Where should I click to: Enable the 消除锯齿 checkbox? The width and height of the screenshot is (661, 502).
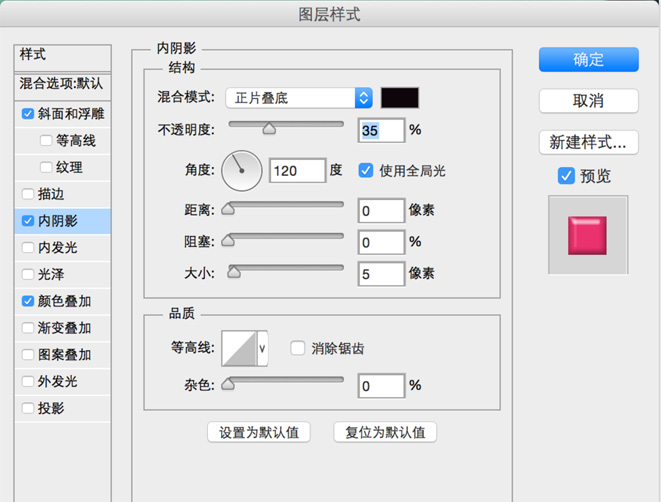click(297, 348)
